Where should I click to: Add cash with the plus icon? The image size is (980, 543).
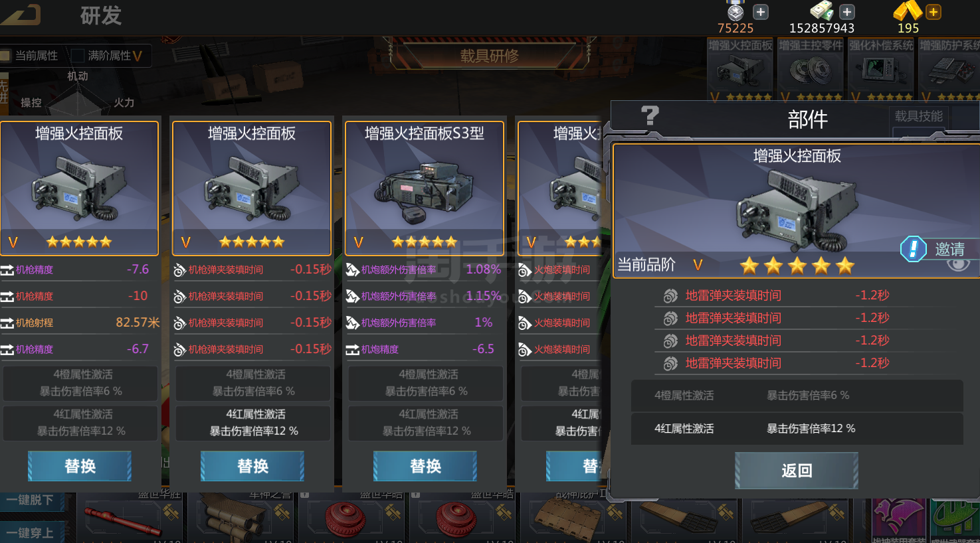pyautogui.click(x=846, y=12)
